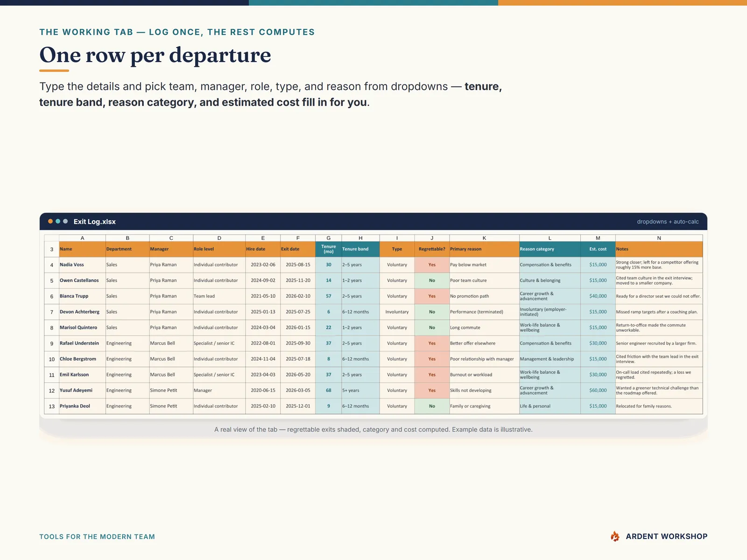Select the Tenure (mo) column header
This screenshot has height=560, width=747.
[329, 249]
